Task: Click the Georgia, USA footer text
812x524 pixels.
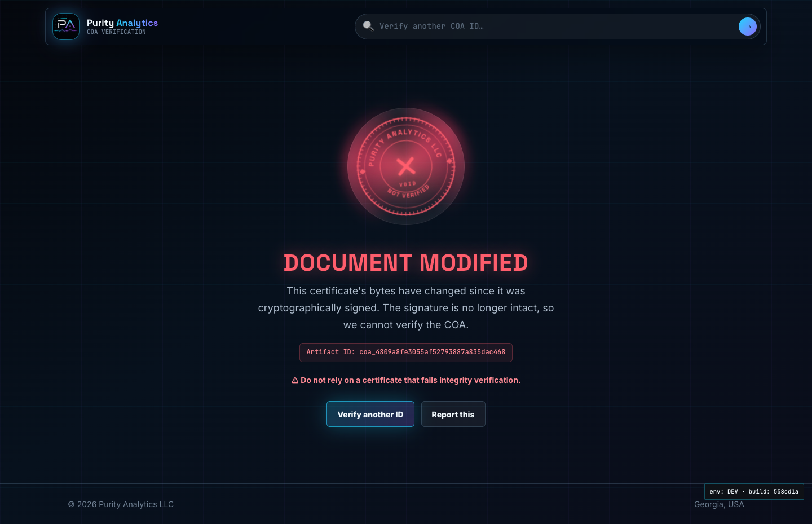Action: (719, 504)
